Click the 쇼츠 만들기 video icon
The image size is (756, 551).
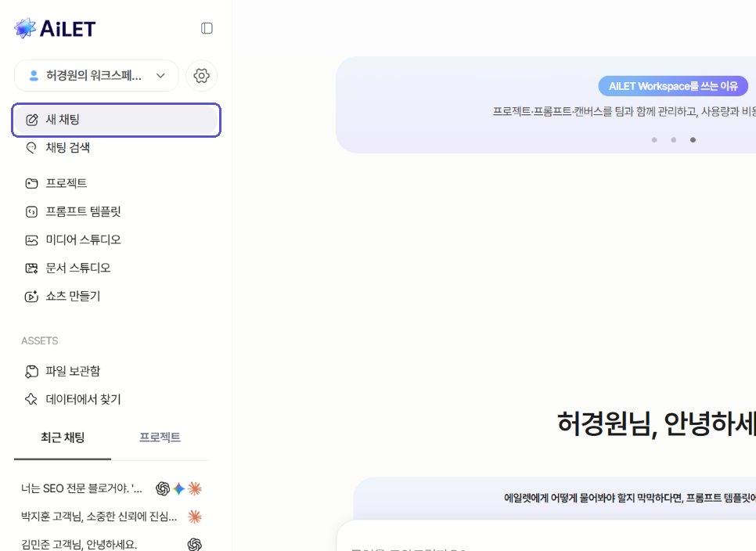click(x=31, y=297)
